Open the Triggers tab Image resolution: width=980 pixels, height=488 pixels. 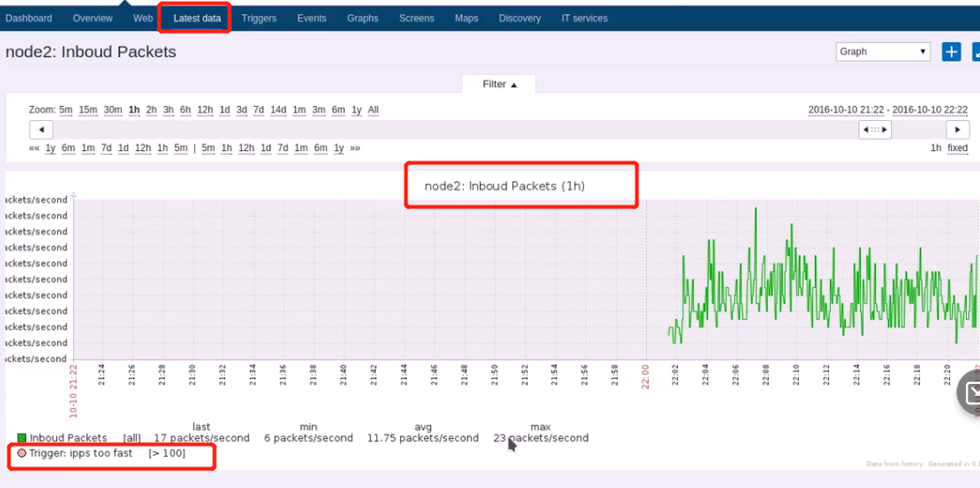pyautogui.click(x=259, y=18)
